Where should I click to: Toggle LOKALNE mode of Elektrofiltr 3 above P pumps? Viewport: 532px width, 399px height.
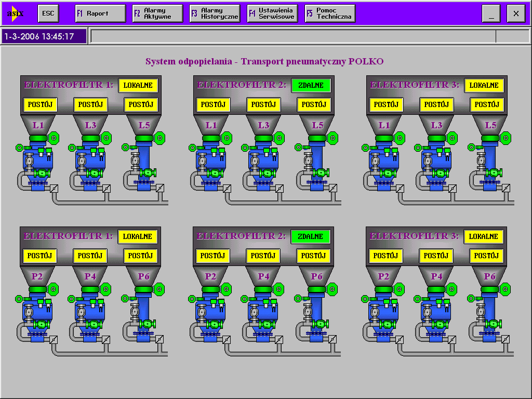[x=483, y=236]
